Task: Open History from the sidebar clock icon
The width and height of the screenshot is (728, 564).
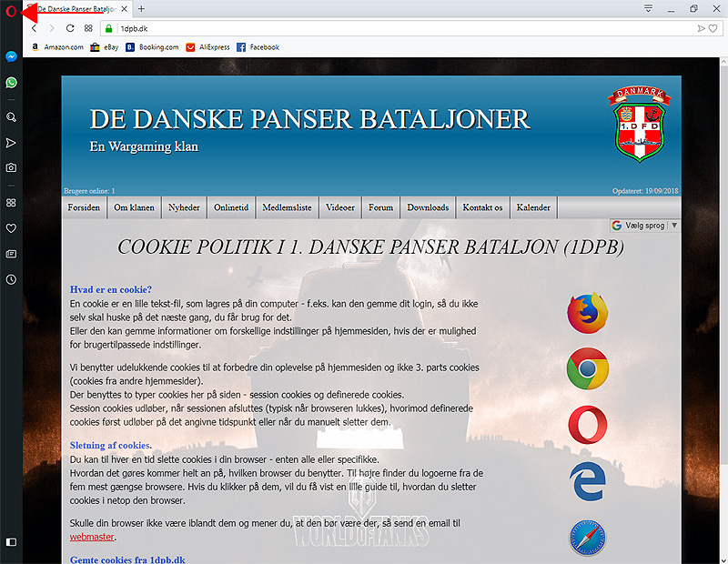Action: click(11, 279)
